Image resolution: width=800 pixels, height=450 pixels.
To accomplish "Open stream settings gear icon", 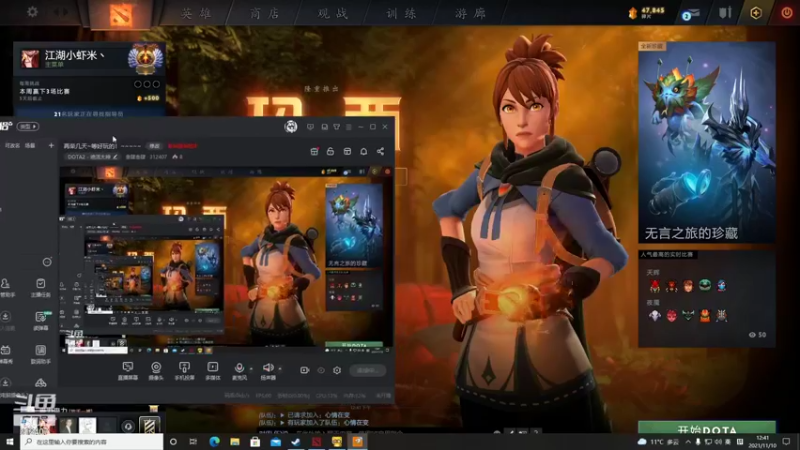I will click(337, 370).
